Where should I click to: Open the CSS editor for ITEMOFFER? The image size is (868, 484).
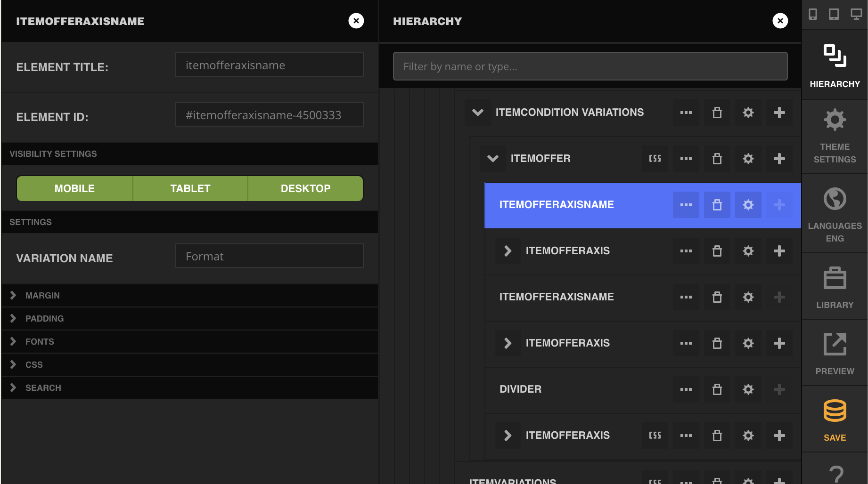click(x=655, y=159)
